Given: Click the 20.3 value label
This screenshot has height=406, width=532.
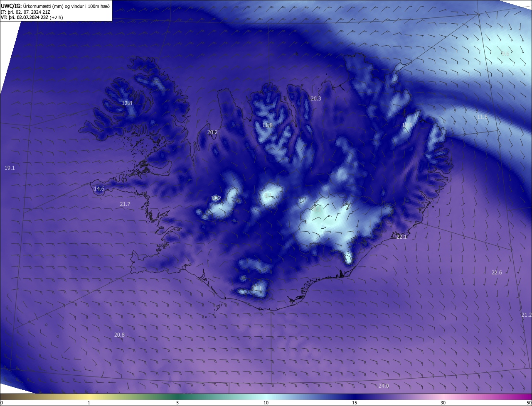Looking at the screenshot, I should pyautogui.click(x=316, y=98).
